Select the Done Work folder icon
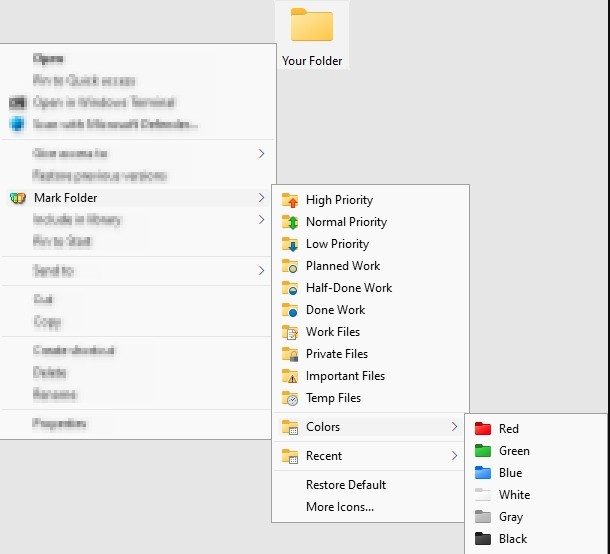 (x=290, y=310)
